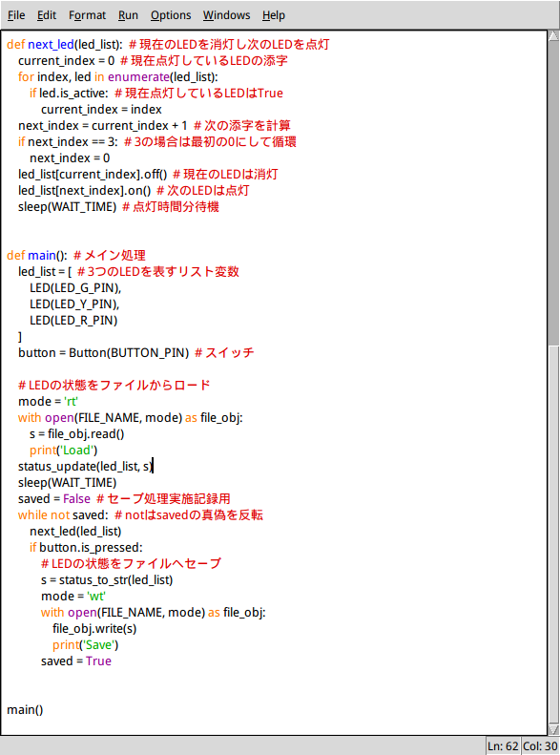Click the print('Save') line
The height and width of the screenshot is (755, 560).
[x=85, y=644]
